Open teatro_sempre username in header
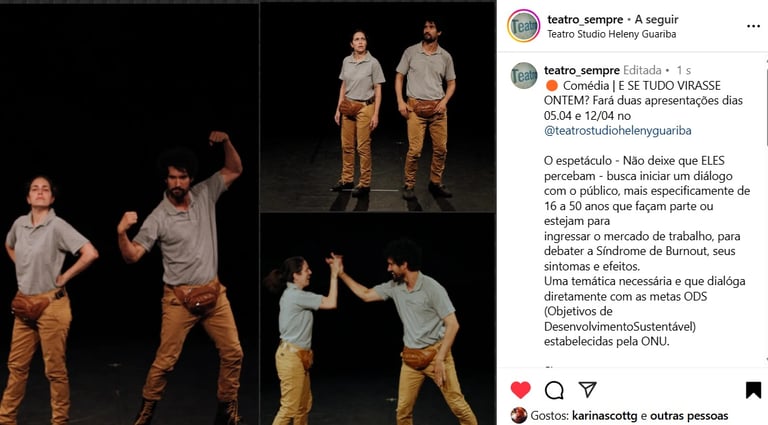 pyautogui.click(x=585, y=20)
